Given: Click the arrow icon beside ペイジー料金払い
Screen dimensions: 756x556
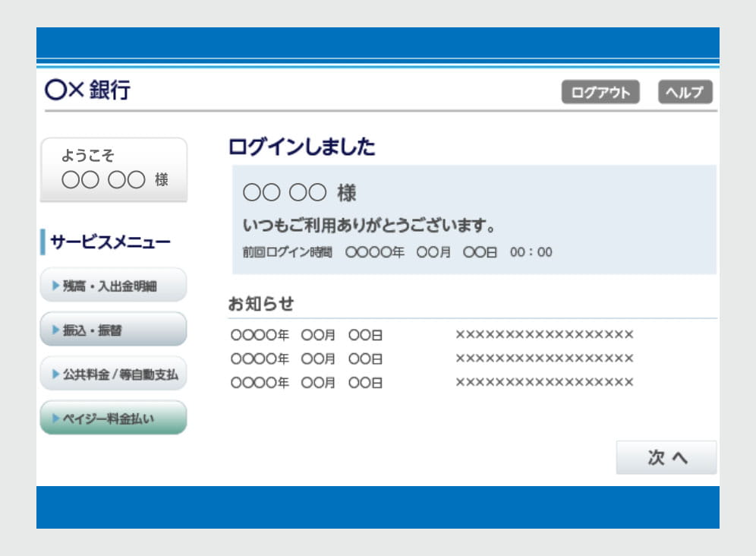Looking at the screenshot, I should click(55, 418).
